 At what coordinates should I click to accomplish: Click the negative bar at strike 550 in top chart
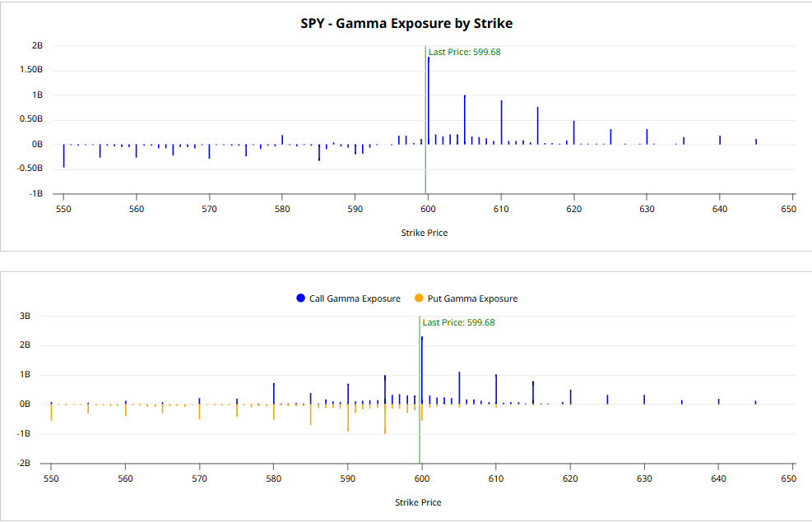pos(63,156)
